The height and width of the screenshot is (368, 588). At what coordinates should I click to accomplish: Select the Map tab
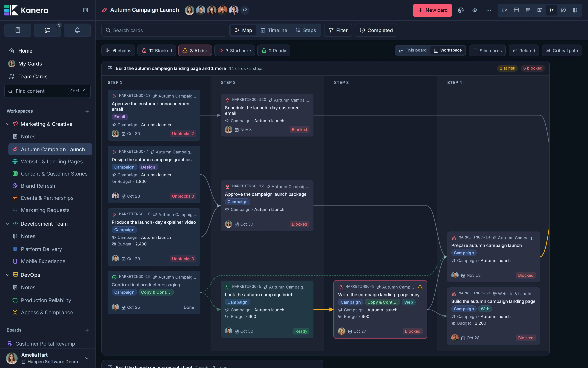[243, 30]
